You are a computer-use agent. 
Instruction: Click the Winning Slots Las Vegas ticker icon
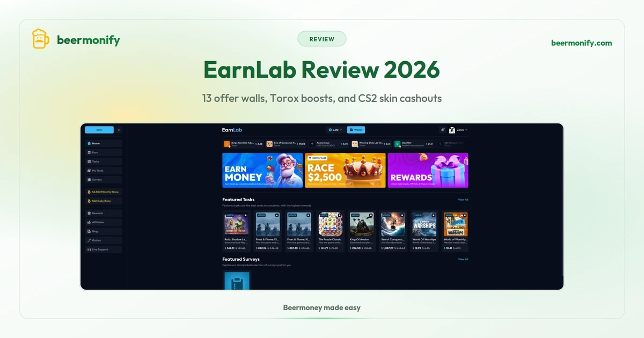click(x=355, y=144)
